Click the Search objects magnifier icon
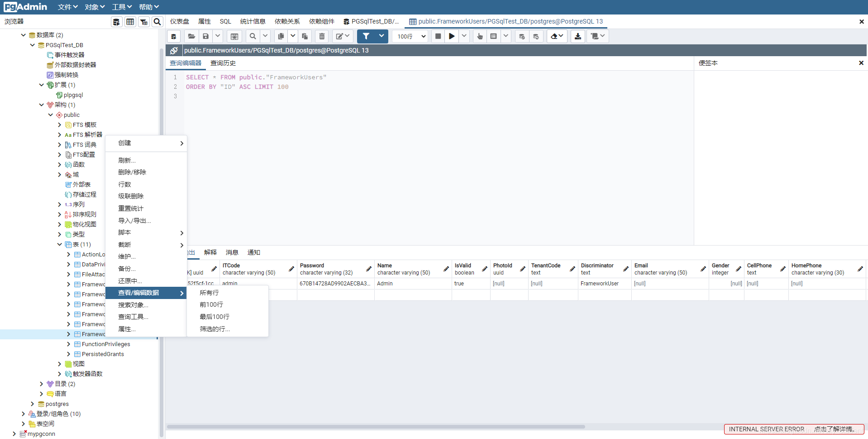Image resolution: width=868 pixels, height=439 pixels. [157, 21]
